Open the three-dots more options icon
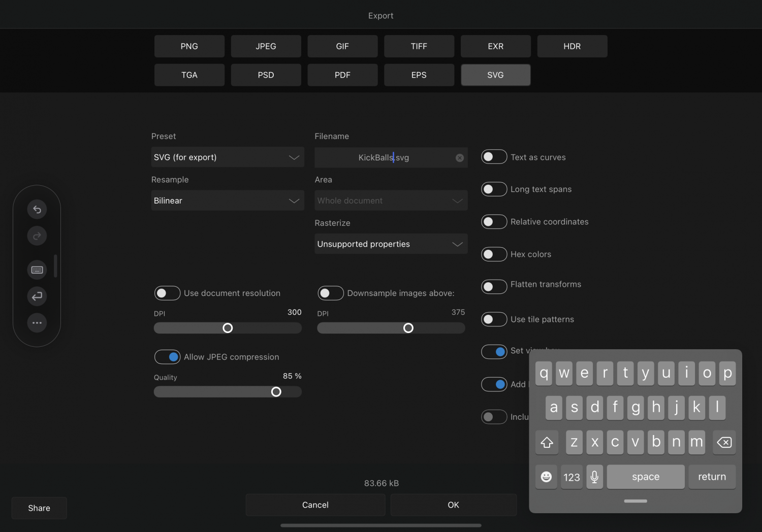 tap(37, 323)
